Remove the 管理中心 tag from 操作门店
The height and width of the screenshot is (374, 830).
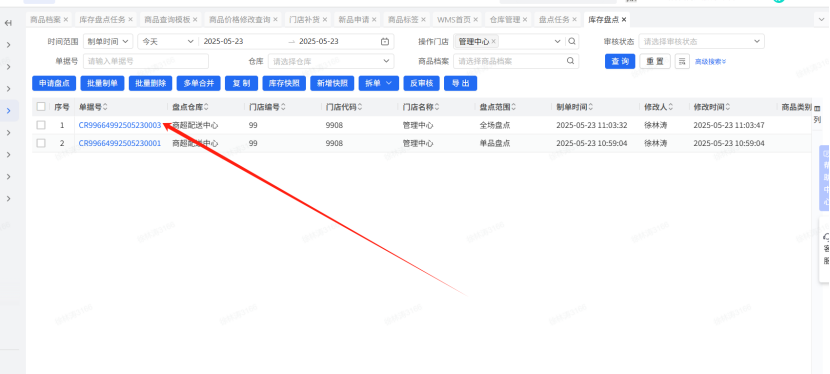point(493,41)
